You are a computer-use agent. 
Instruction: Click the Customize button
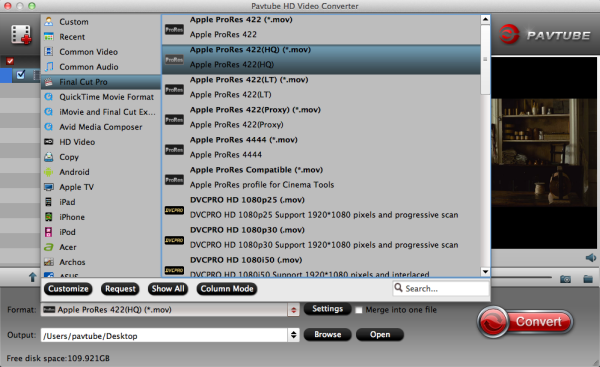tap(68, 289)
